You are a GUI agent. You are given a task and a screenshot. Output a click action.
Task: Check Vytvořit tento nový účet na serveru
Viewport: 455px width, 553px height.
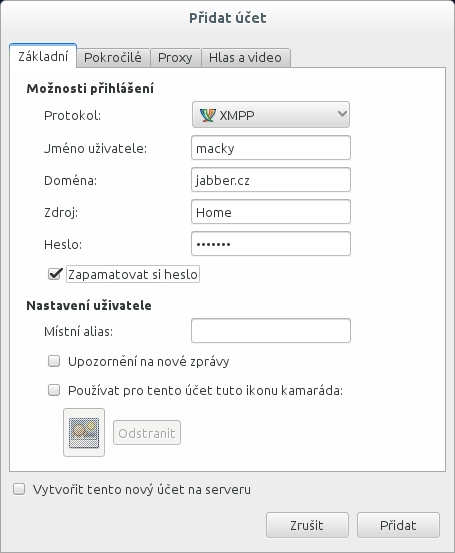tap(19, 489)
